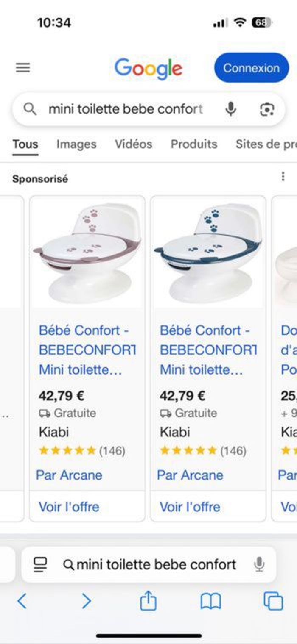297x644 pixels.
Task: Go back with Safari back arrow
Action: (x=22, y=601)
